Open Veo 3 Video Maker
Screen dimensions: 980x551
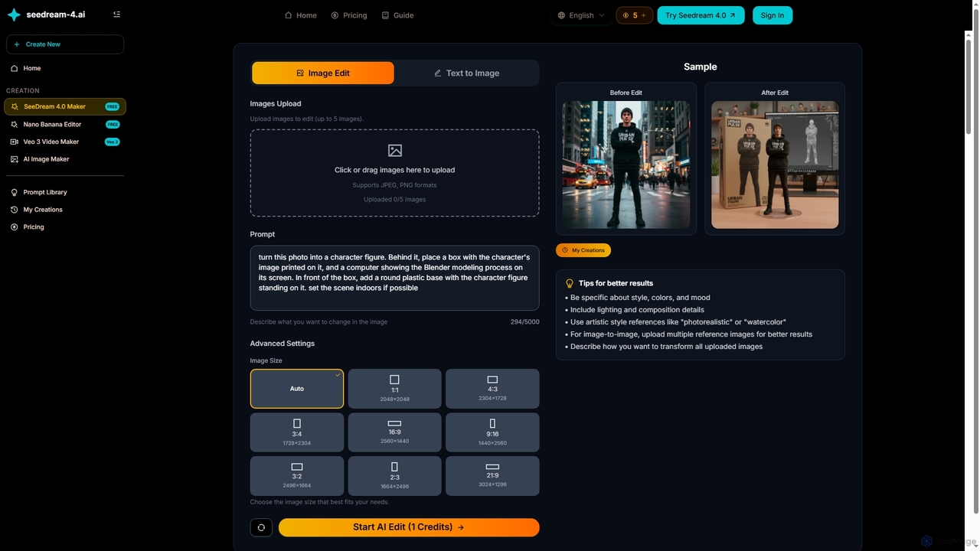click(65, 142)
